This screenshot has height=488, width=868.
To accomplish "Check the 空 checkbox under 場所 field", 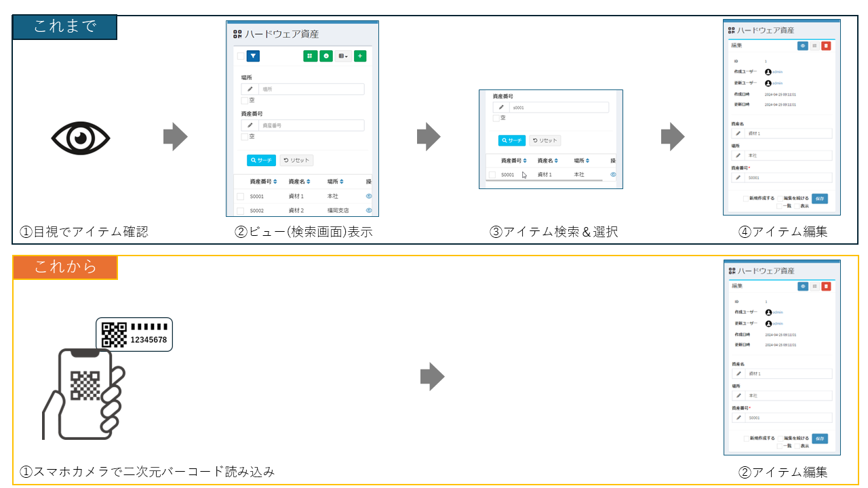I will (x=245, y=100).
